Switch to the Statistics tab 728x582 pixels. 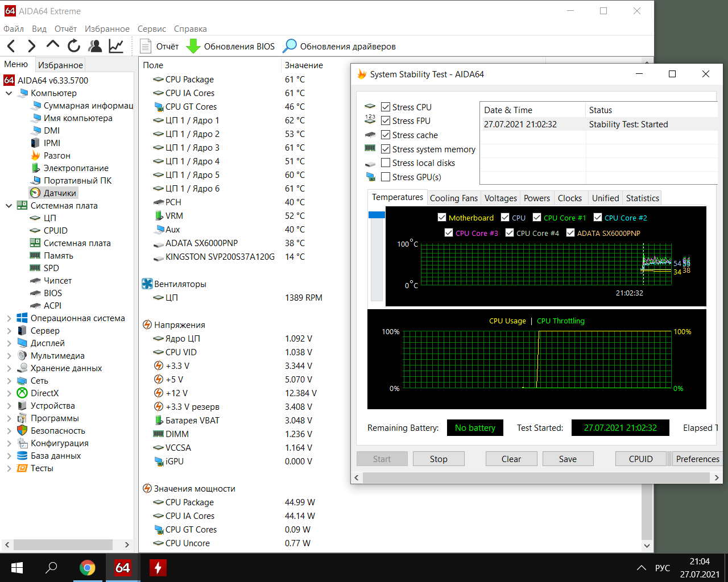(643, 198)
